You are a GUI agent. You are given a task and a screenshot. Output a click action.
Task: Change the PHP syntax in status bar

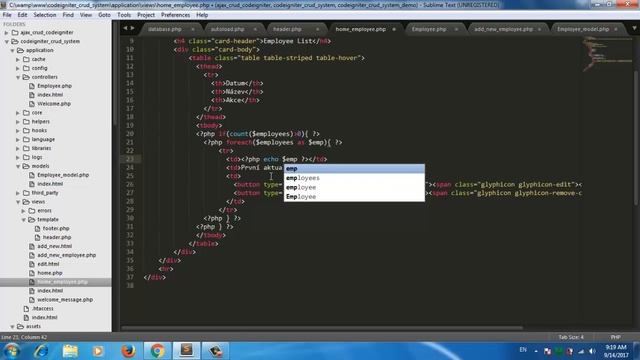pyautogui.click(x=616, y=337)
